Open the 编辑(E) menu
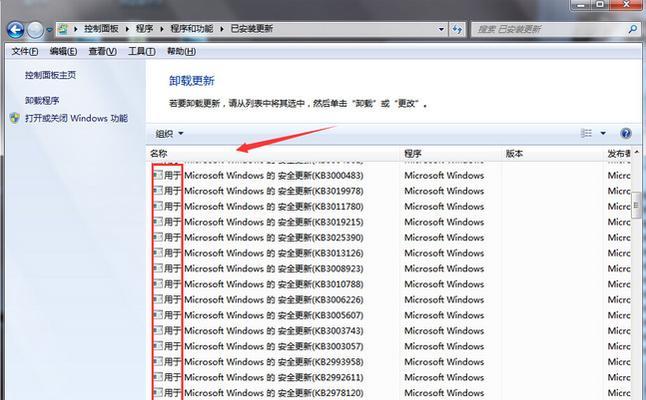The height and width of the screenshot is (400, 646). [x=63, y=51]
